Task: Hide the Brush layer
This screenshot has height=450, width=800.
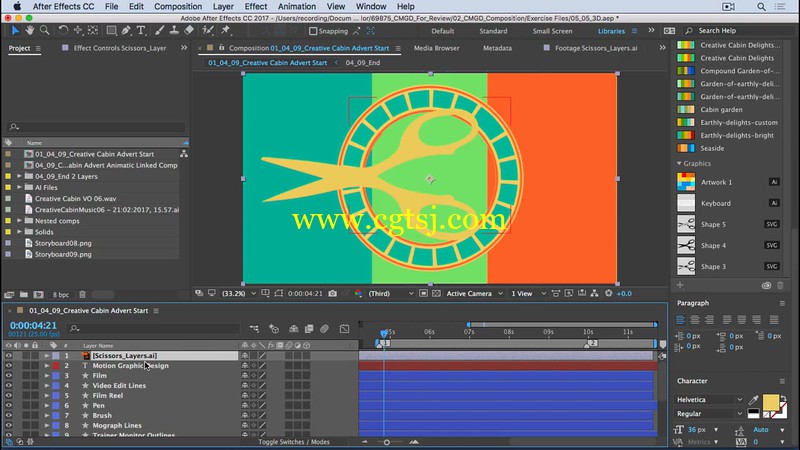Action: 9,415
